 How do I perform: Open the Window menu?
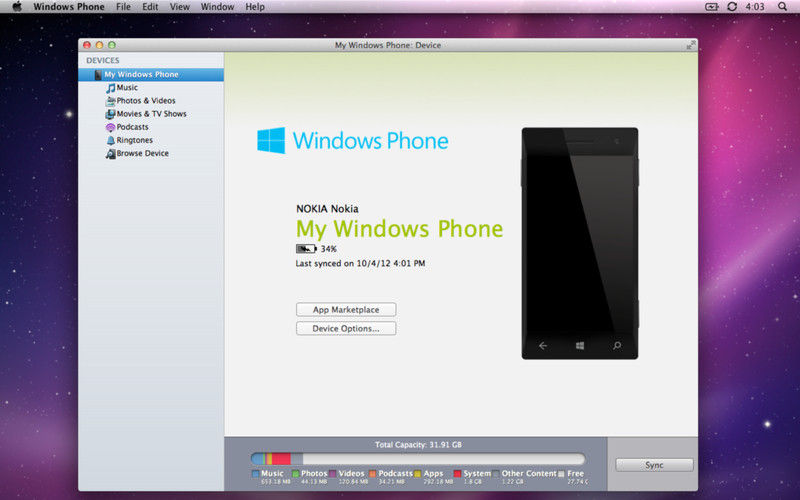pos(217,7)
